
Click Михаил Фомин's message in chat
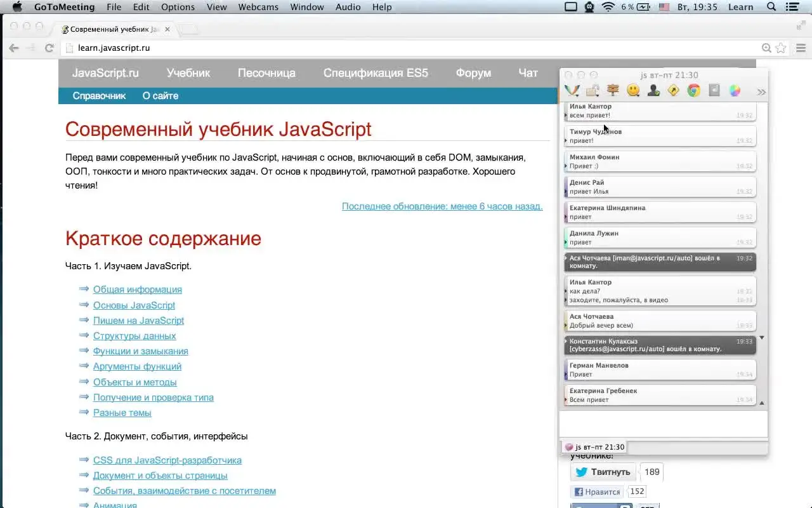660,161
